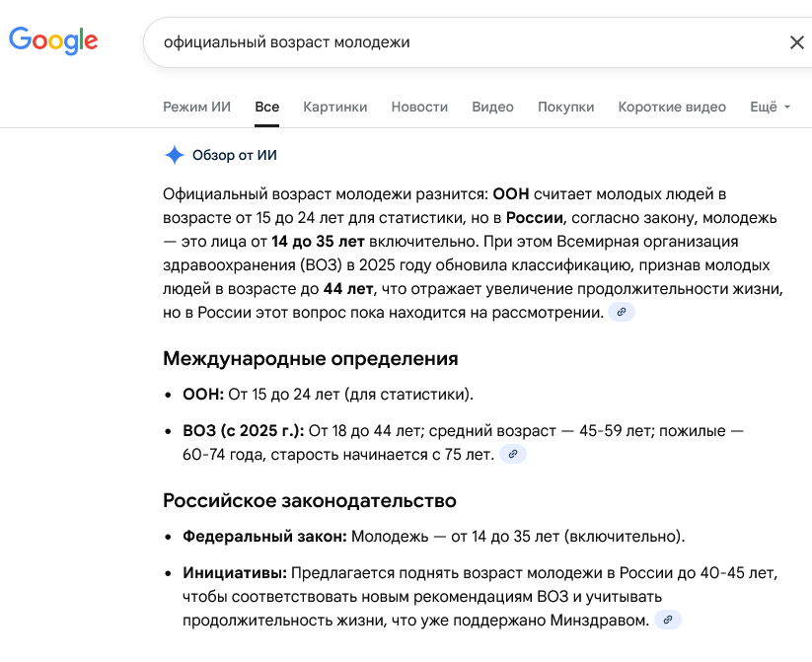Clear the search query with the X
The height and width of the screenshot is (662, 812).
click(796, 42)
